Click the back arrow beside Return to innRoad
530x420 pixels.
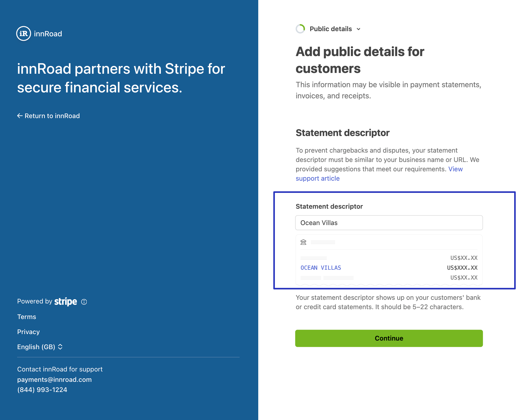(20, 116)
